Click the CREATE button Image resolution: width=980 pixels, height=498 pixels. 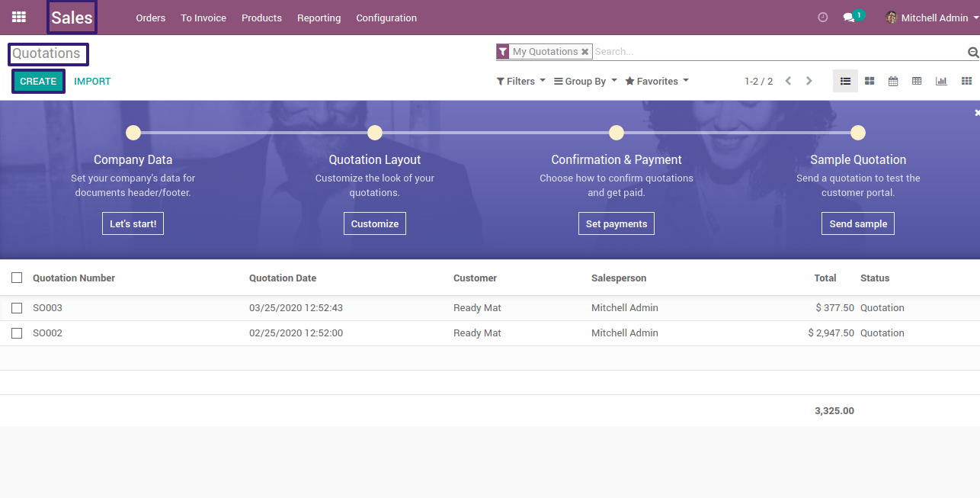[38, 81]
